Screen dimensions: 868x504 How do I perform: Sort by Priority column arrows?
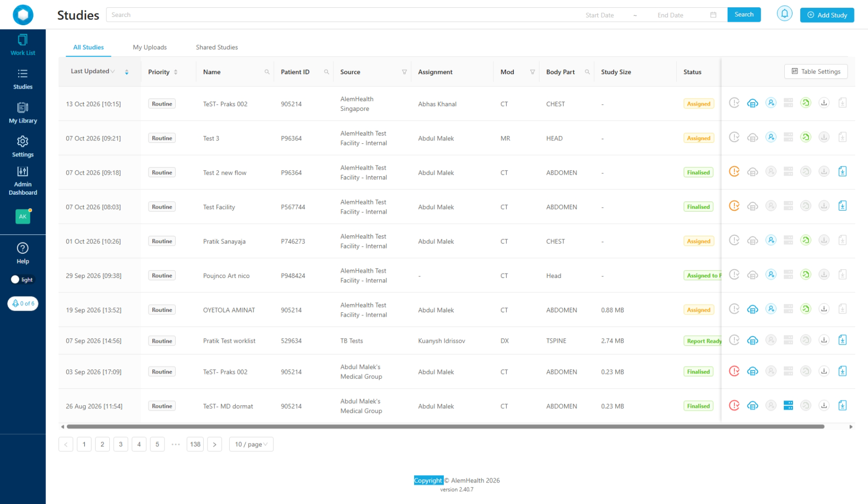pyautogui.click(x=176, y=72)
